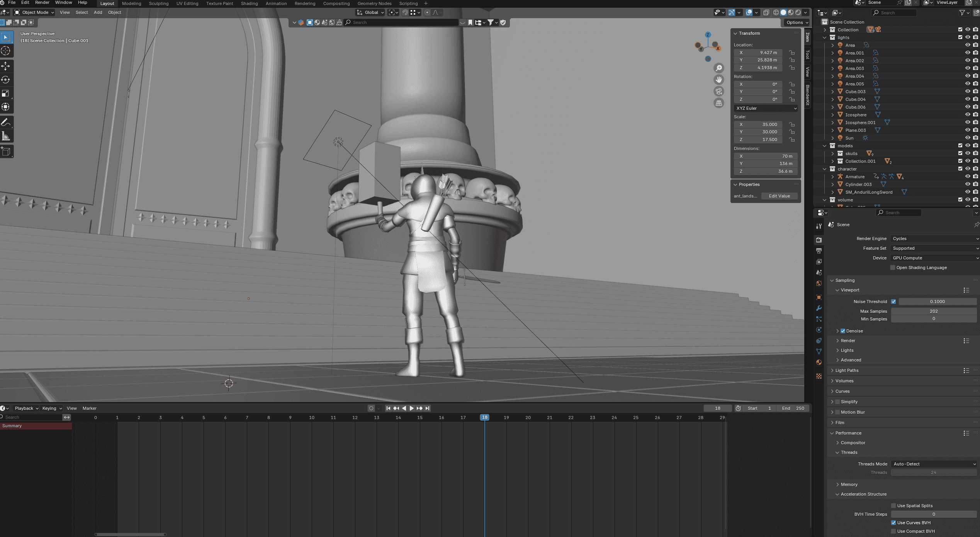Viewport: 980px width, 537px height.
Task: Click the Edit Value button
Action: [779, 196]
